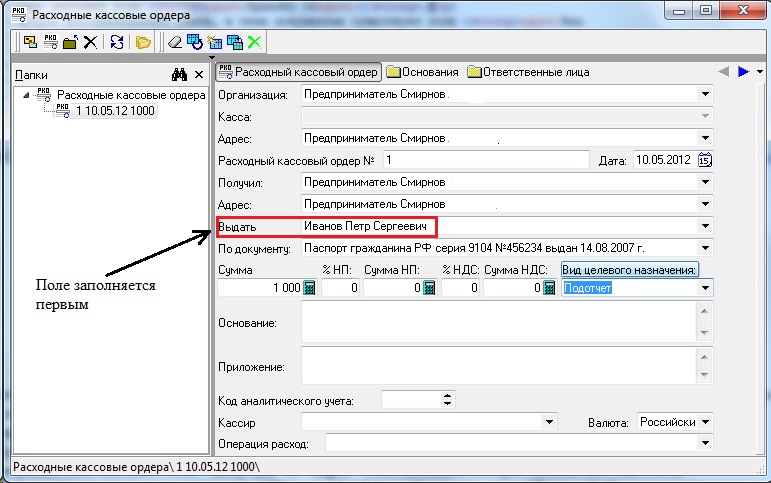Open the Ответственные лица tab
This screenshot has width=771, height=483.
pyautogui.click(x=529, y=72)
